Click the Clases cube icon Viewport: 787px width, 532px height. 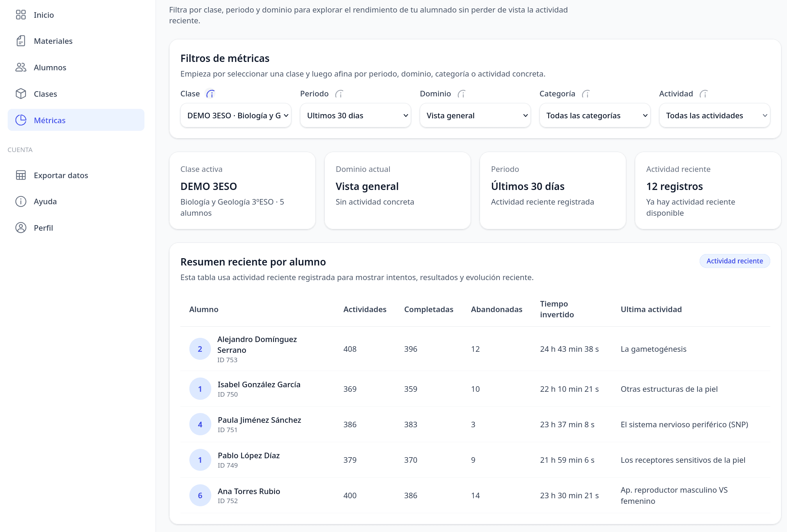pyautogui.click(x=21, y=94)
